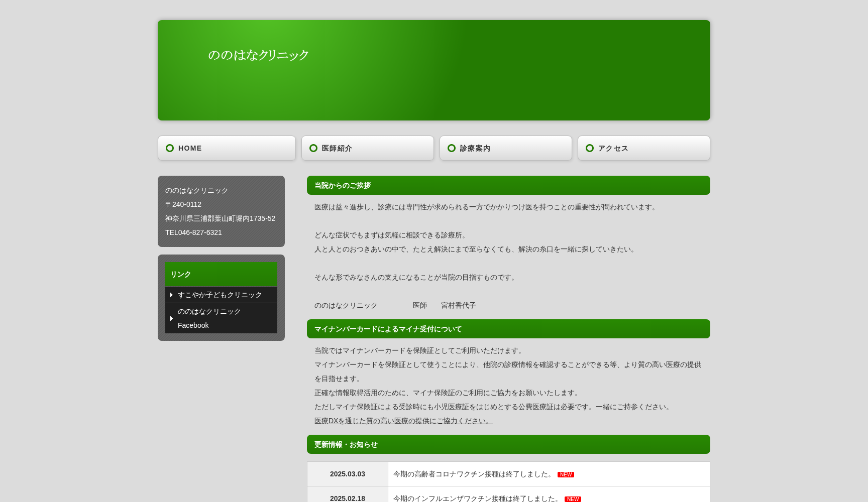Image resolution: width=868 pixels, height=502 pixels.
Task: Click the circle icon beside アクセス
Action: click(589, 148)
